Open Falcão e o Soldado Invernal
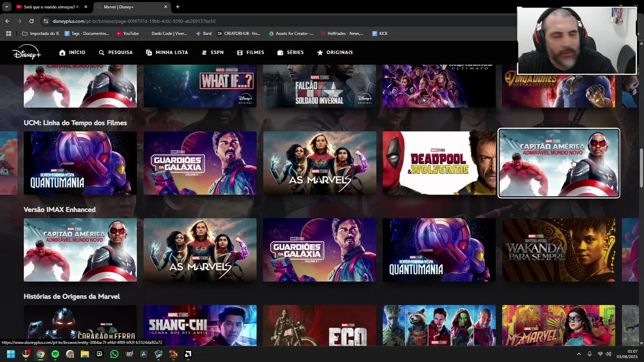644x362 pixels. (x=319, y=85)
